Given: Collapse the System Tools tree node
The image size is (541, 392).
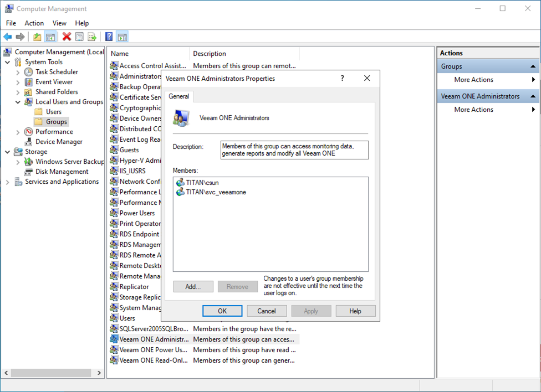Looking at the screenshot, I should (x=8, y=63).
